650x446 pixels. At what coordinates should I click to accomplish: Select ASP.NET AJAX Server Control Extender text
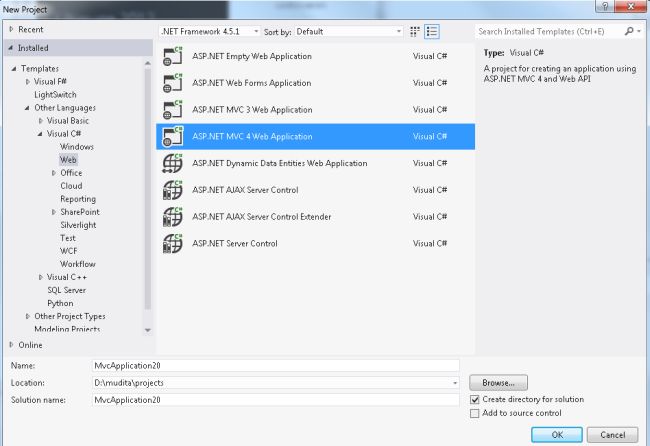(262, 217)
